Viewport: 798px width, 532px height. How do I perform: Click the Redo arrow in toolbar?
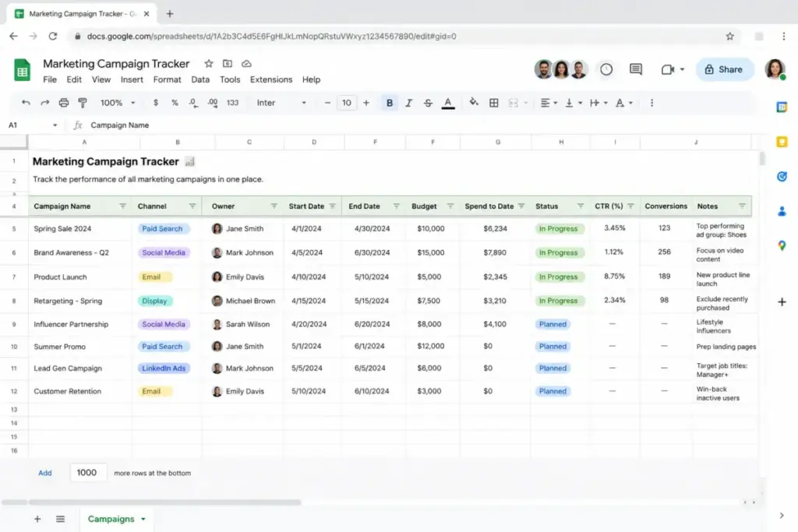(x=44, y=103)
